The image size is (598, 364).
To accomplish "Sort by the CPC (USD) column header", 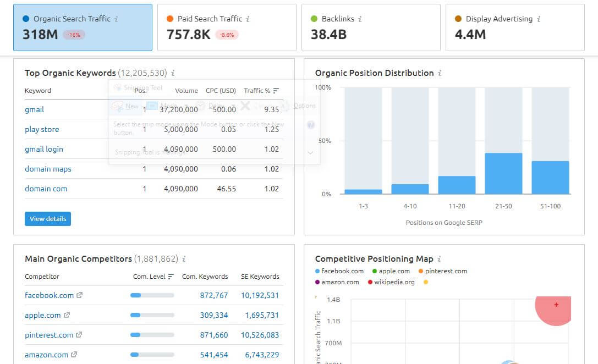I will pos(221,91).
